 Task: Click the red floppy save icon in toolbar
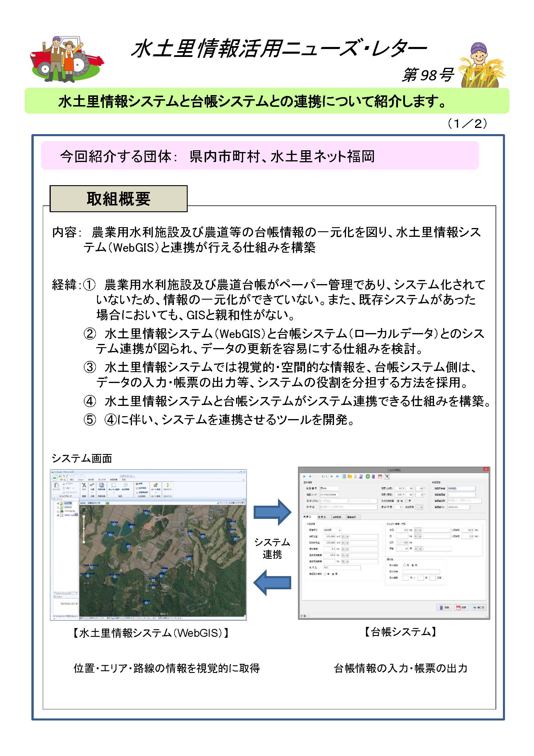[x=380, y=476]
